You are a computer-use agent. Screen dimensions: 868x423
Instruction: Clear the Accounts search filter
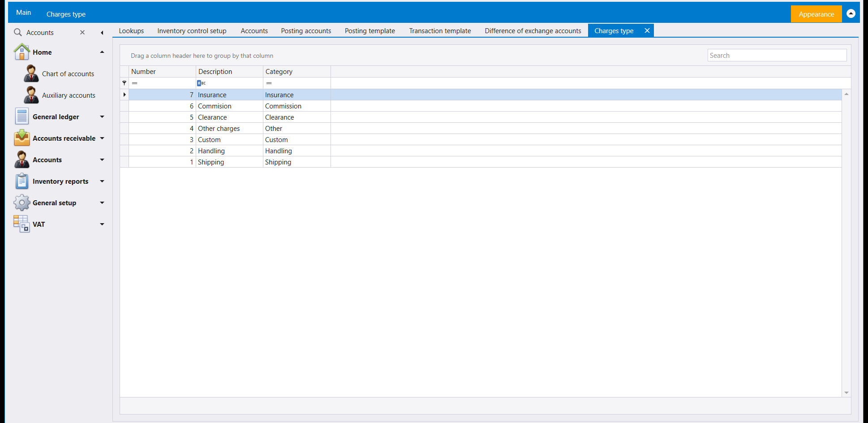[82, 32]
